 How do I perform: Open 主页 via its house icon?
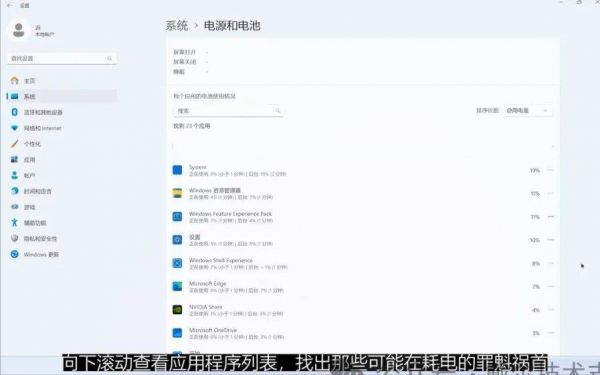point(15,80)
